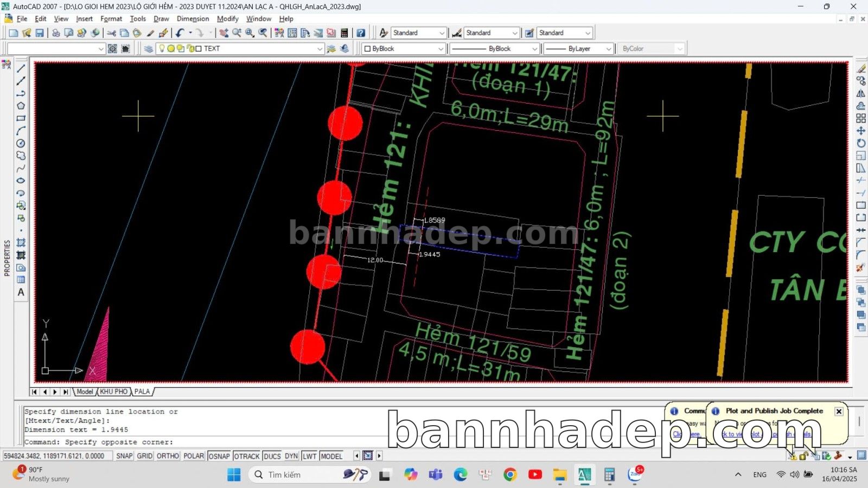Image resolution: width=868 pixels, height=488 pixels.
Task: Enable GRID display in status bar
Action: 144,456
